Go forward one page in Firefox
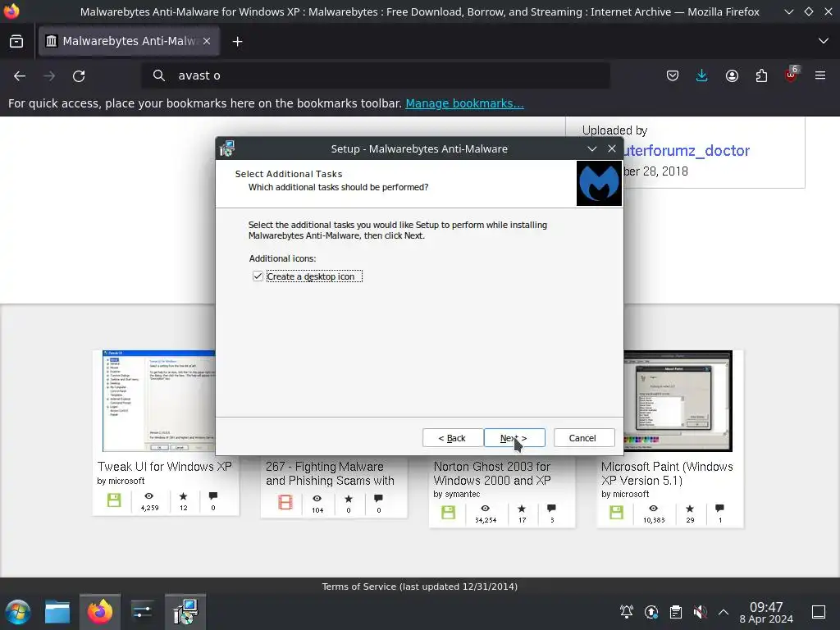840x630 pixels. 49,75
